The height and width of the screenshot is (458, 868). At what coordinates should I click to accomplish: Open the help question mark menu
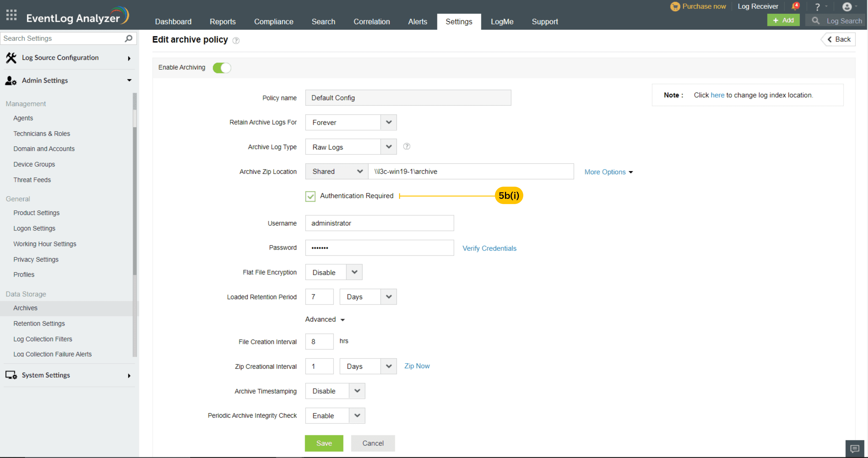tap(817, 7)
